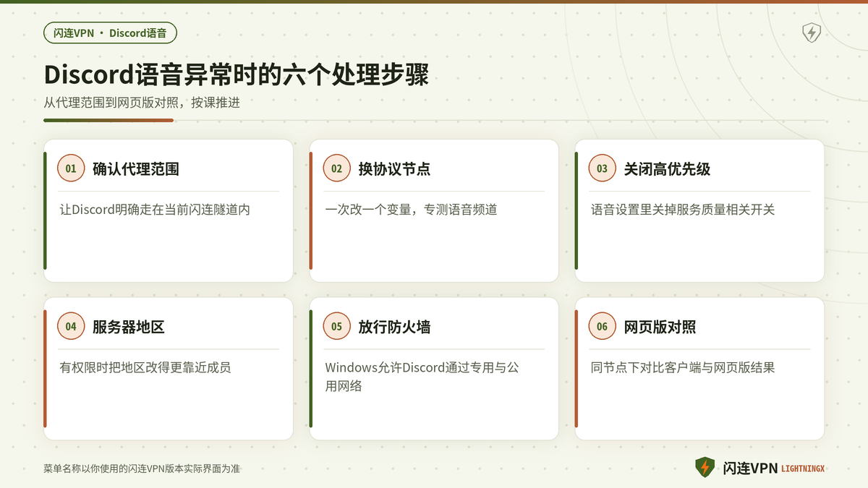Click the 闪连VPN brand name in footer

pyautogui.click(x=750, y=468)
